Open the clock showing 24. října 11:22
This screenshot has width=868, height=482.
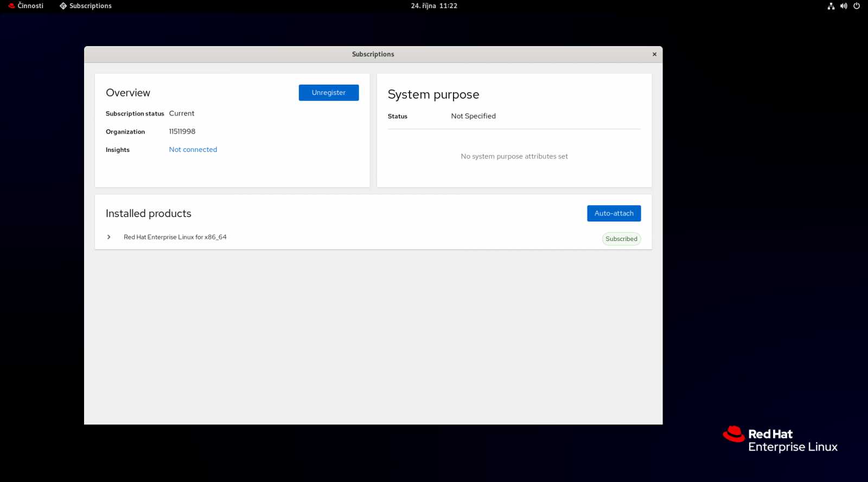click(434, 6)
